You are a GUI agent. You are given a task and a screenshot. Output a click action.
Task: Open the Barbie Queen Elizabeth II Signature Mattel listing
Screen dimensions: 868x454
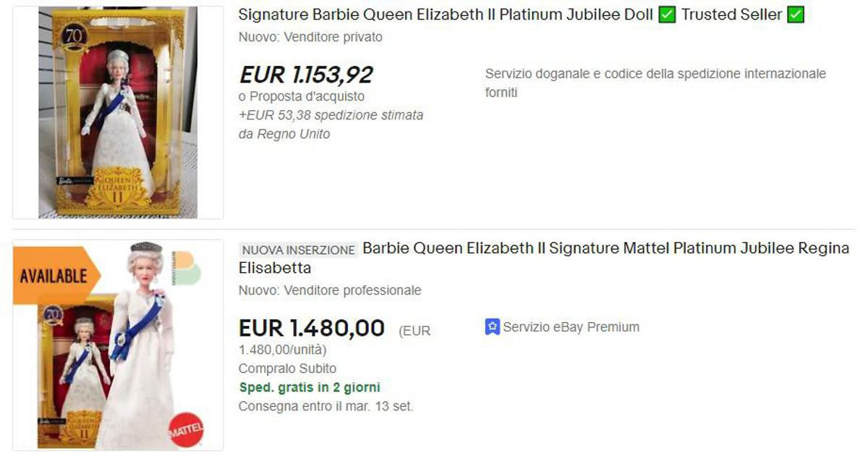tap(605, 248)
